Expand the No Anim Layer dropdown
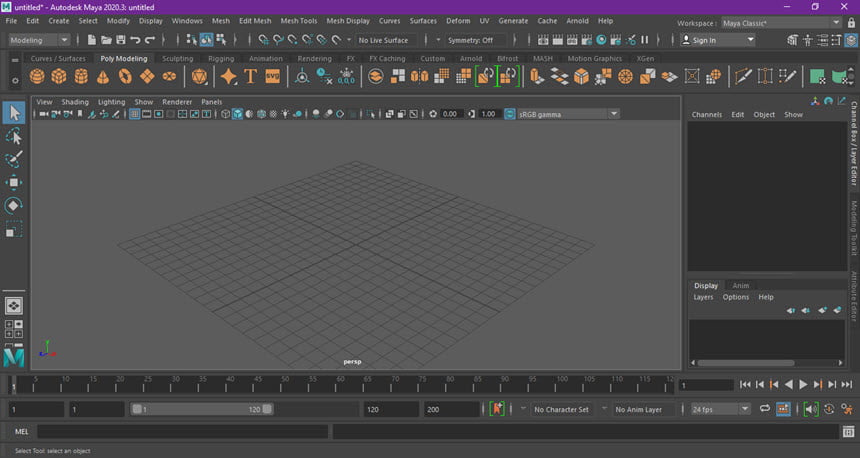The width and height of the screenshot is (860, 458). click(x=604, y=409)
